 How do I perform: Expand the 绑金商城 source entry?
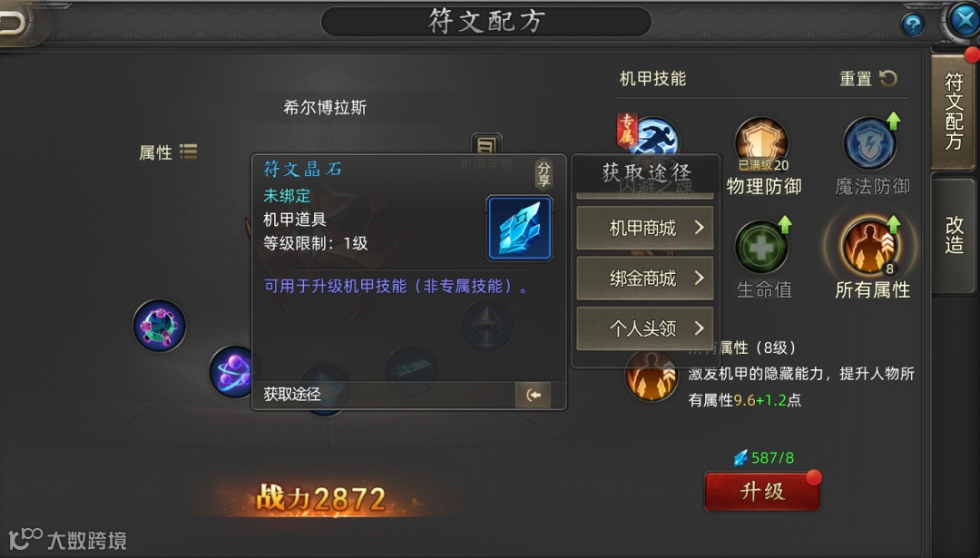click(x=644, y=278)
